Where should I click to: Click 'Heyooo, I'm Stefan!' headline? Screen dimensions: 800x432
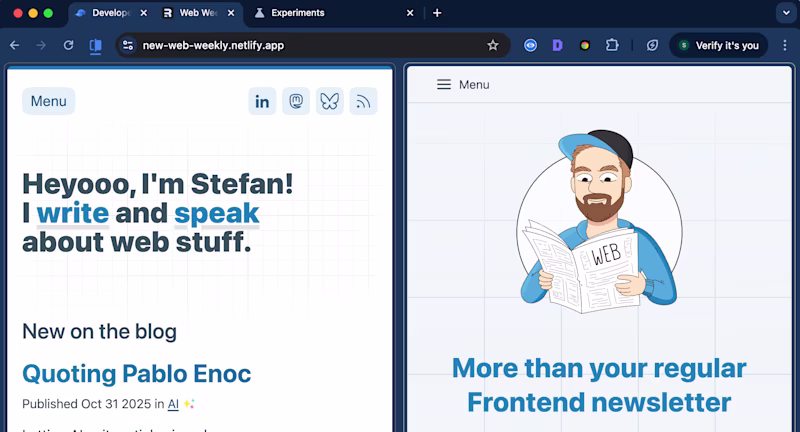click(x=158, y=184)
